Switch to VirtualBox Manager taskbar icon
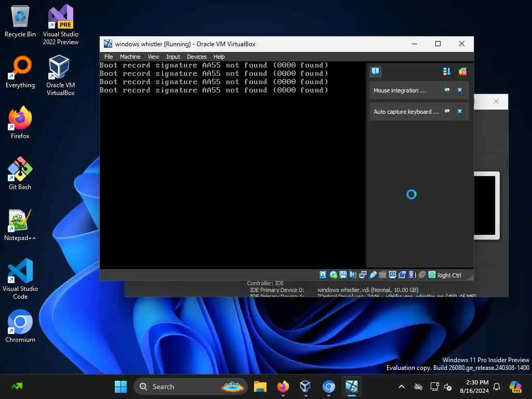This screenshot has width=532, height=399. [x=305, y=387]
